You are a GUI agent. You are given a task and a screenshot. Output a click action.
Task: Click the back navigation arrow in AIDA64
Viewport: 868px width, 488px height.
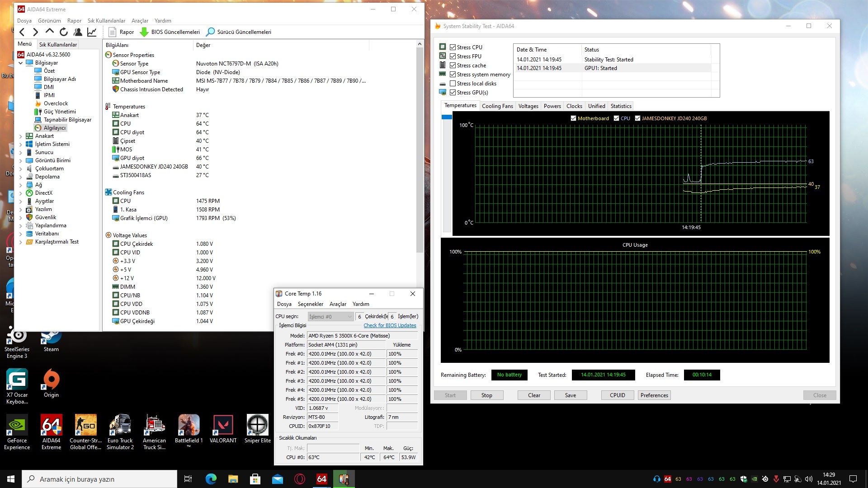pyautogui.click(x=22, y=32)
